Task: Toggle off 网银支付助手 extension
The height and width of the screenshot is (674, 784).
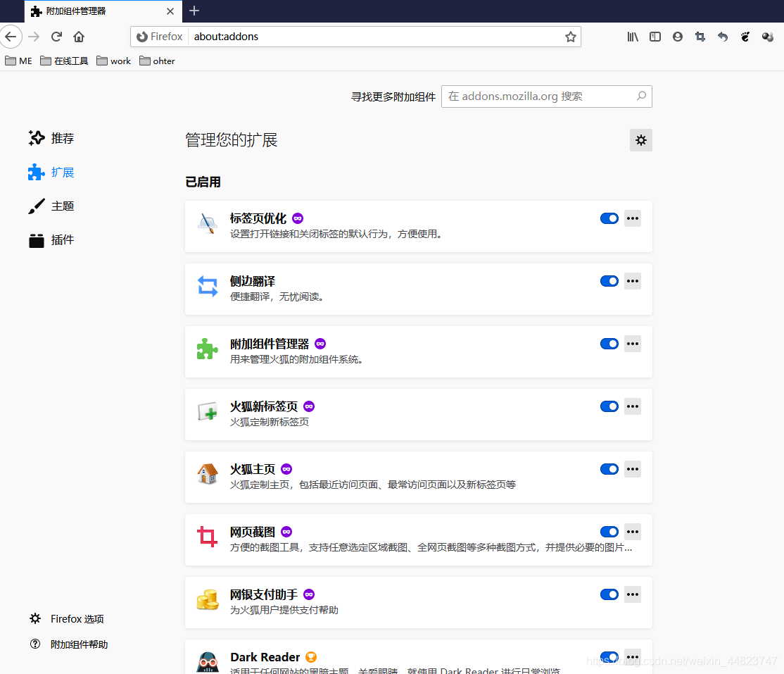Action: pos(609,594)
